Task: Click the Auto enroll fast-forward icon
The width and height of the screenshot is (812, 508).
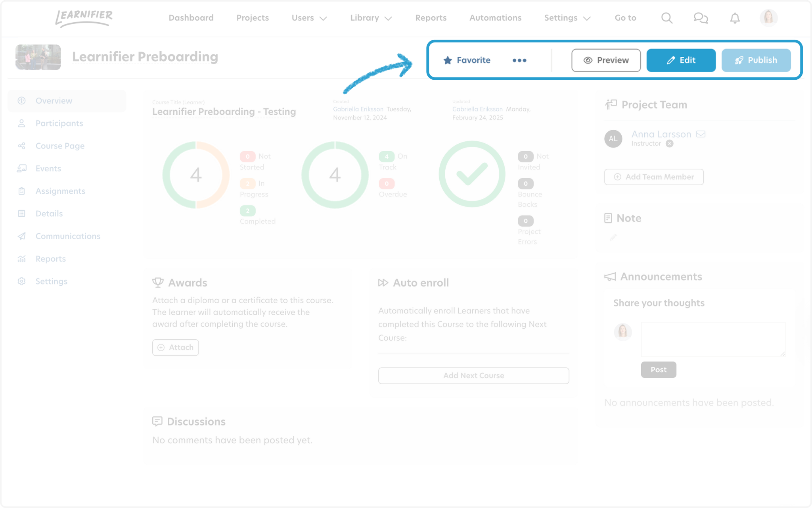Action: [383, 283]
